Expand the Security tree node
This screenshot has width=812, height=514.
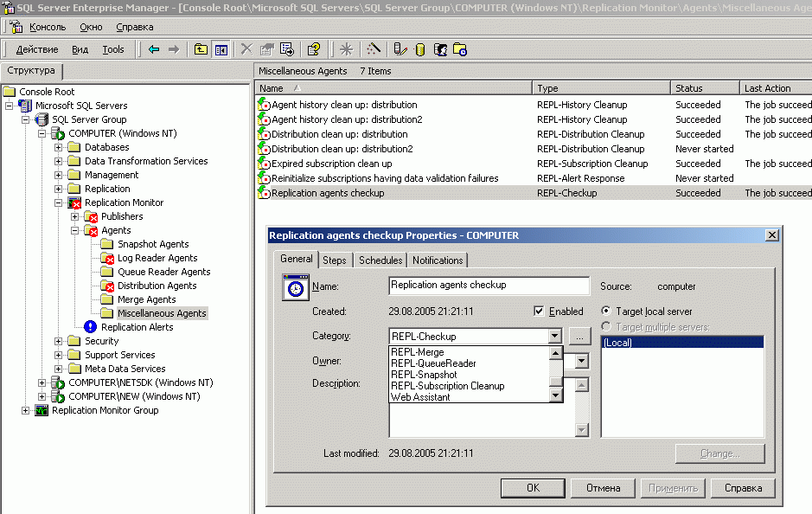coord(59,341)
